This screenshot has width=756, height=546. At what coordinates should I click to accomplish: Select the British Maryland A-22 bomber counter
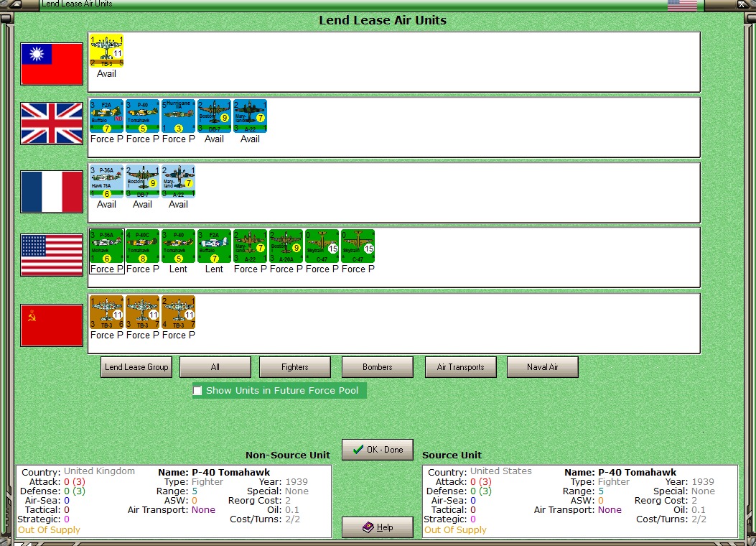click(x=250, y=116)
